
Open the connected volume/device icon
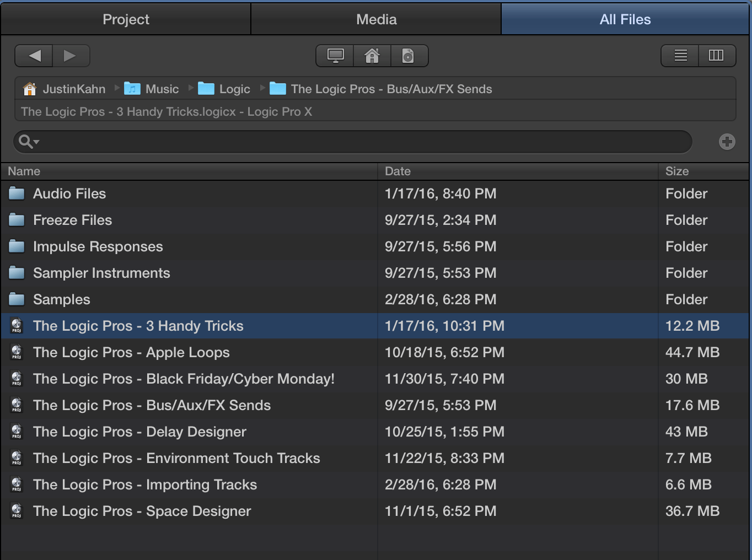(410, 56)
